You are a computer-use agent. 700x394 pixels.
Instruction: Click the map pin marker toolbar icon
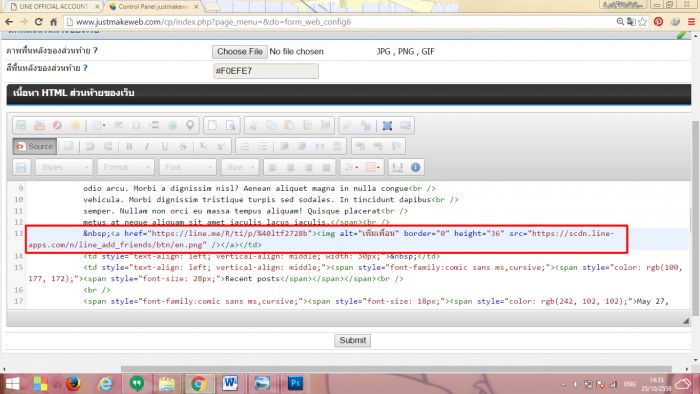click(x=190, y=125)
